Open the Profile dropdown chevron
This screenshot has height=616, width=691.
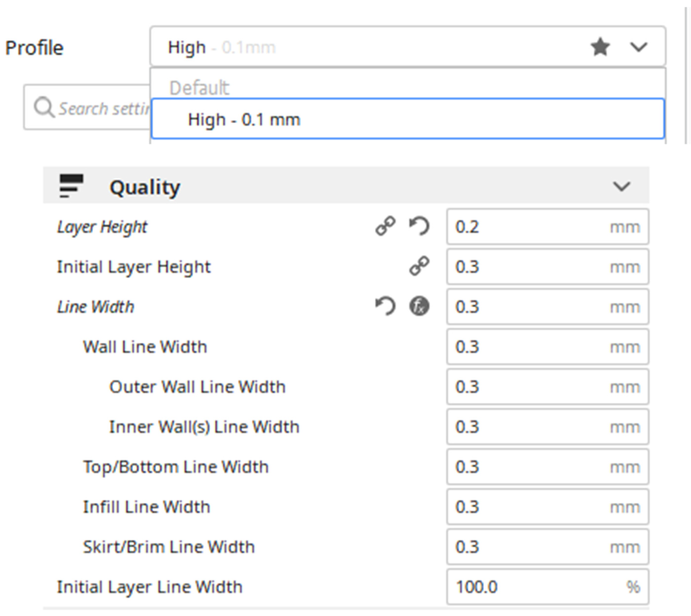click(x=638, y=47)
